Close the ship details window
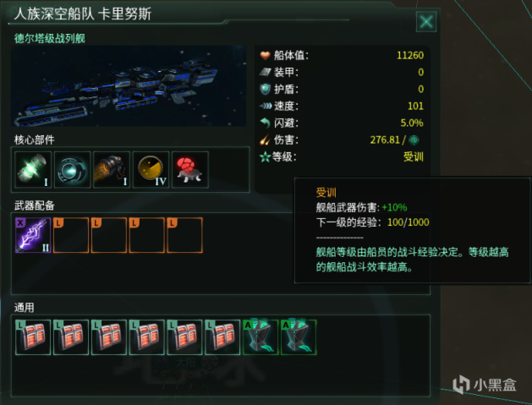This screenshot has height=405, width=532. click(426, 22)
